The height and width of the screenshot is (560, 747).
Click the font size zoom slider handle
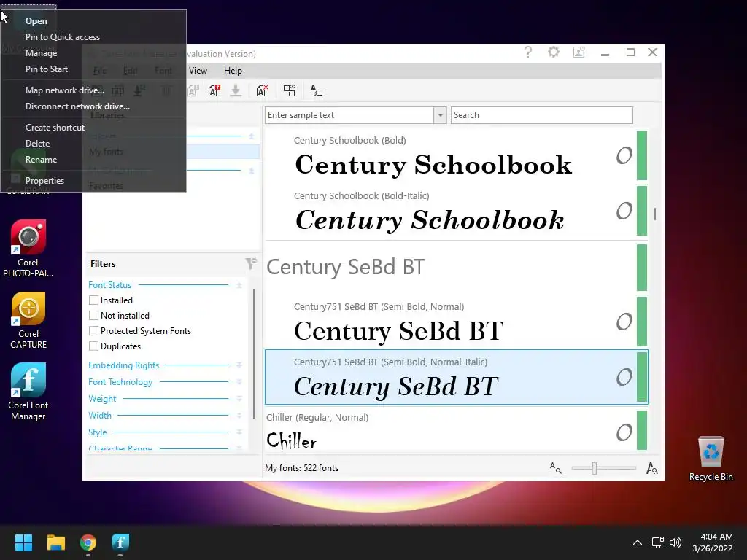594,468
